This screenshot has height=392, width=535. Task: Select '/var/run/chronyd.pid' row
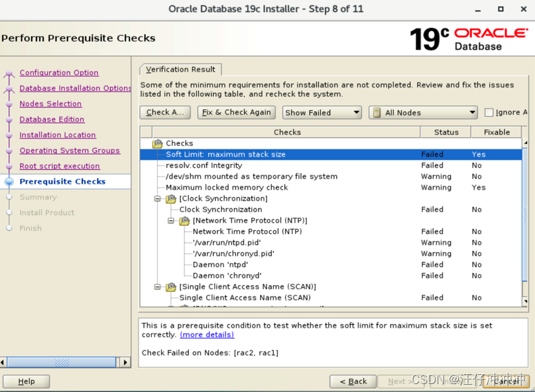tap(331, 254)
